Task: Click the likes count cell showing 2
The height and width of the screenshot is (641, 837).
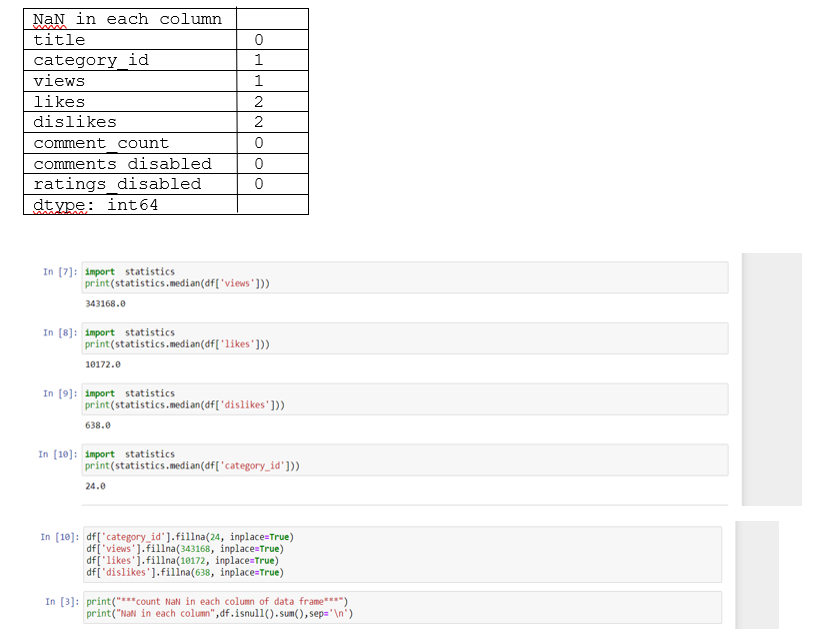Action: tap(257, 101)
